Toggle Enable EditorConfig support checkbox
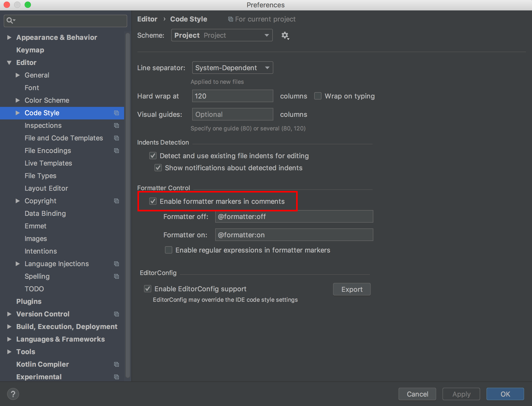The width and height of the screenshot is (532, 406). click(x=148, y=289)
